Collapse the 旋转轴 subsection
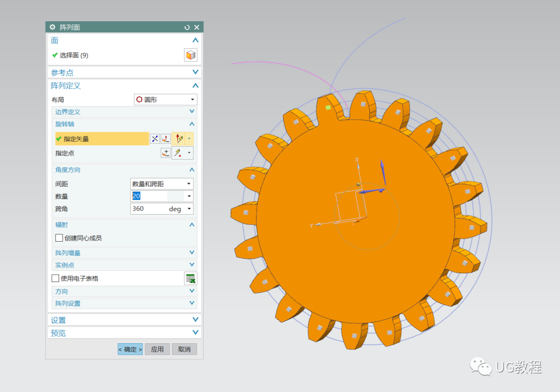 pos(192,124)
